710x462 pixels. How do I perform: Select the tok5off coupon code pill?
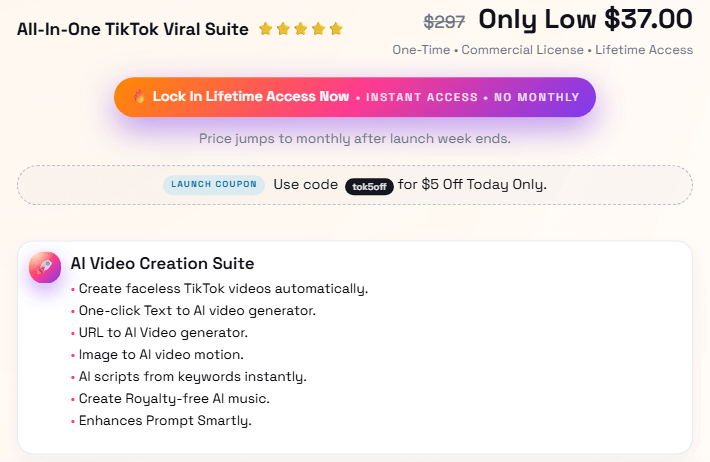(x=368, y=185)
